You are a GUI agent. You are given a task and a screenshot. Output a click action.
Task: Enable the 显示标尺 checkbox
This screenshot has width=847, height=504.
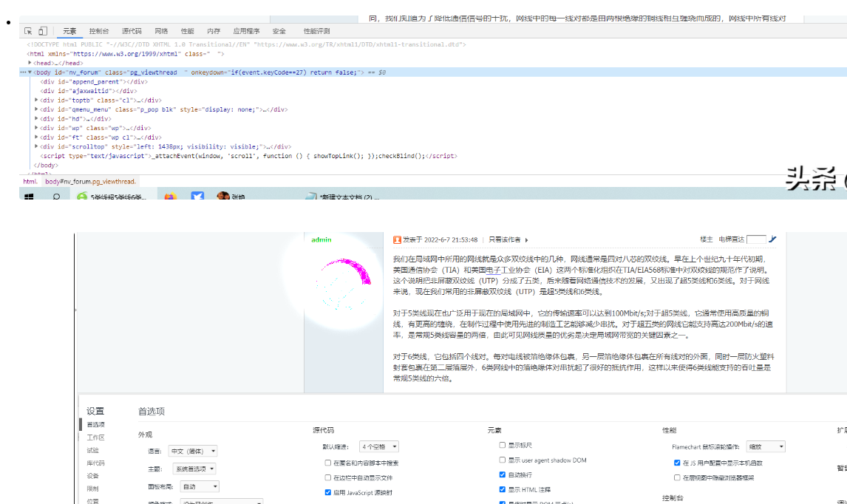(x=503, y=445)
